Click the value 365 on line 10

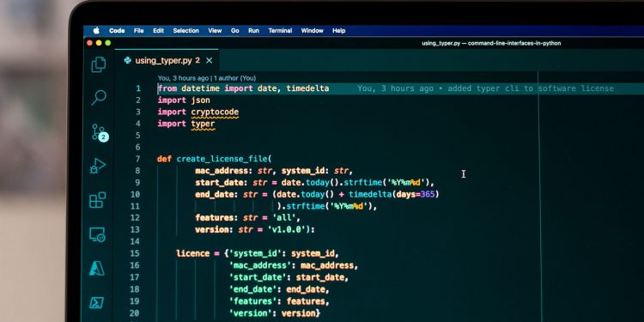click(428, 194)
